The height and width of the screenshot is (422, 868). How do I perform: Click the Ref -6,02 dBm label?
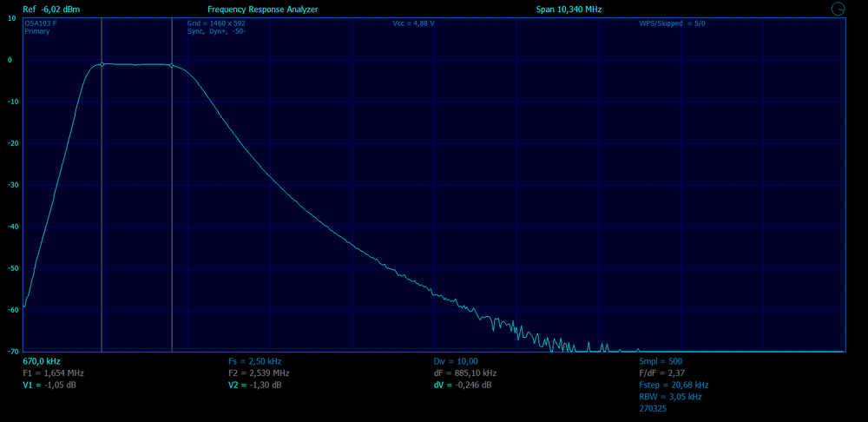click(x=51, y=9)
